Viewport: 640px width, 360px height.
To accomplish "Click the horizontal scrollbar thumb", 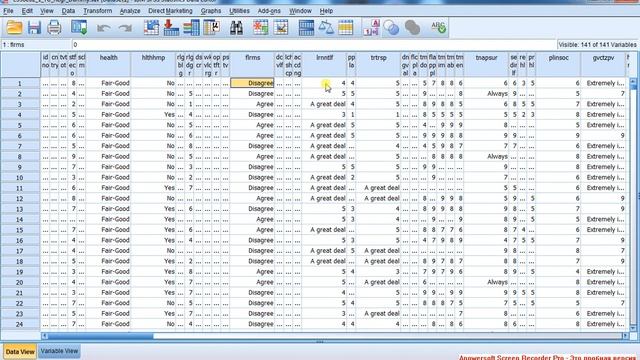I will [101, 336].
